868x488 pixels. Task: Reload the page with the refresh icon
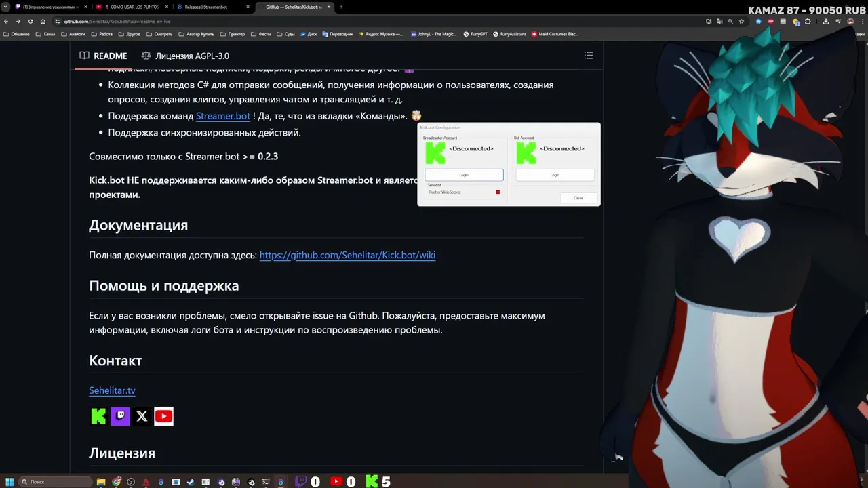[x=31, y=22]
